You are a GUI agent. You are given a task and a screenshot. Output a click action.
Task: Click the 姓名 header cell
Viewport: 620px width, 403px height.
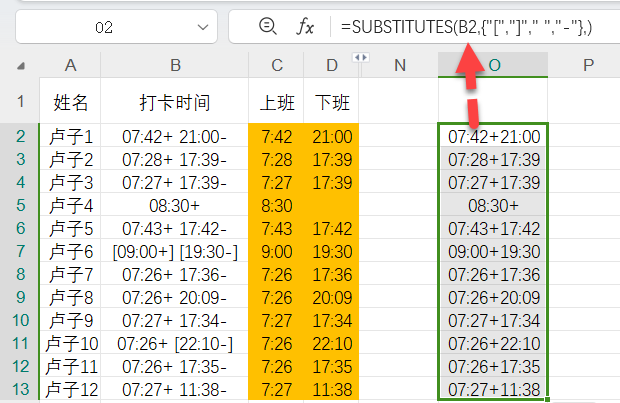[70, 102]
